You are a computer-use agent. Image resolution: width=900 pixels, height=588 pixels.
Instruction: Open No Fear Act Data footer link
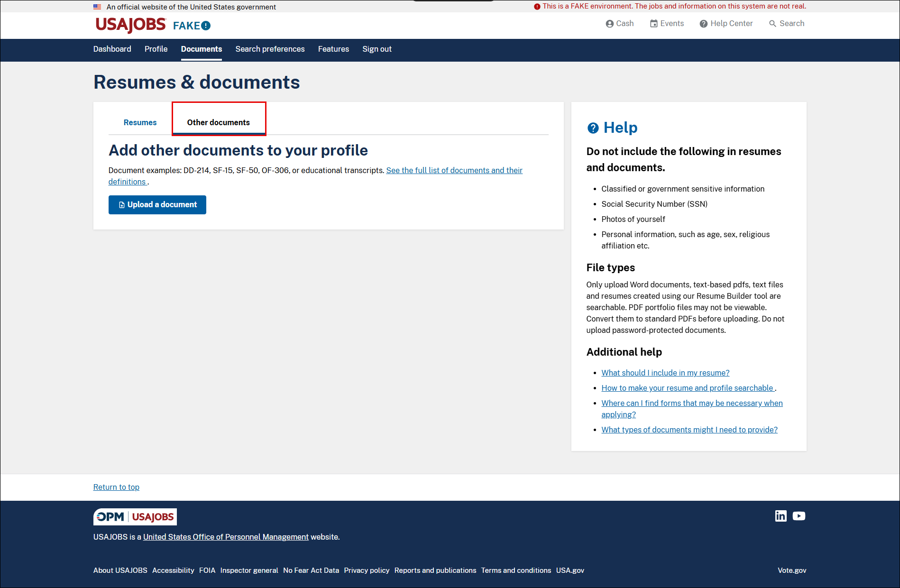click(x=311, y=570)
